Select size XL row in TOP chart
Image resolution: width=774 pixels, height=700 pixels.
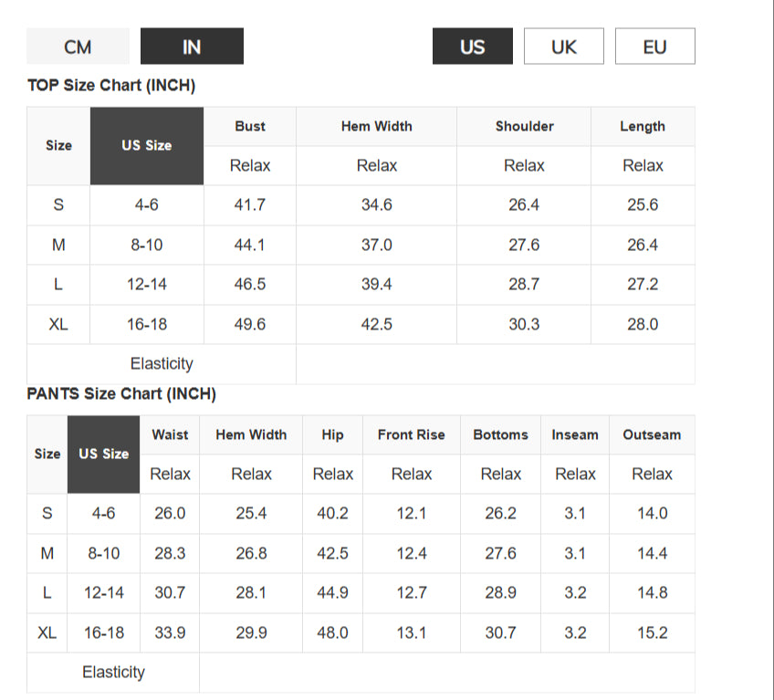[x=361, y=324]
